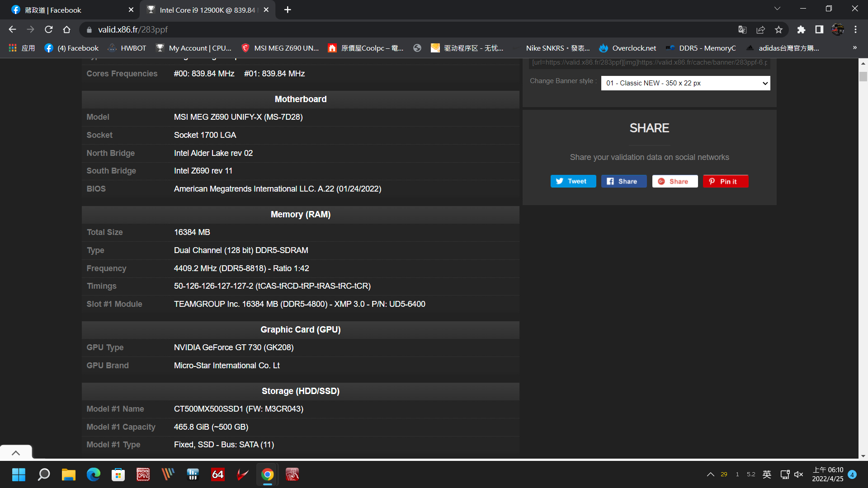Close the Facebook tab

(x=131, y=9)
